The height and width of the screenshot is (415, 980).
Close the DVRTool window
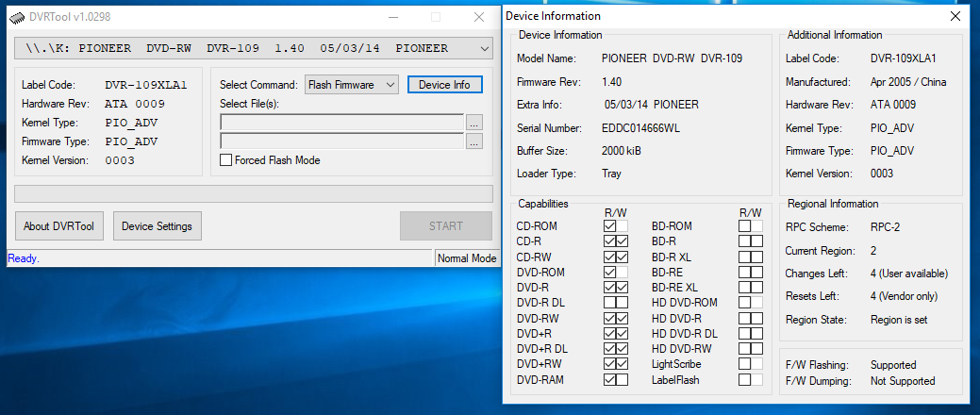coord(479,18)
